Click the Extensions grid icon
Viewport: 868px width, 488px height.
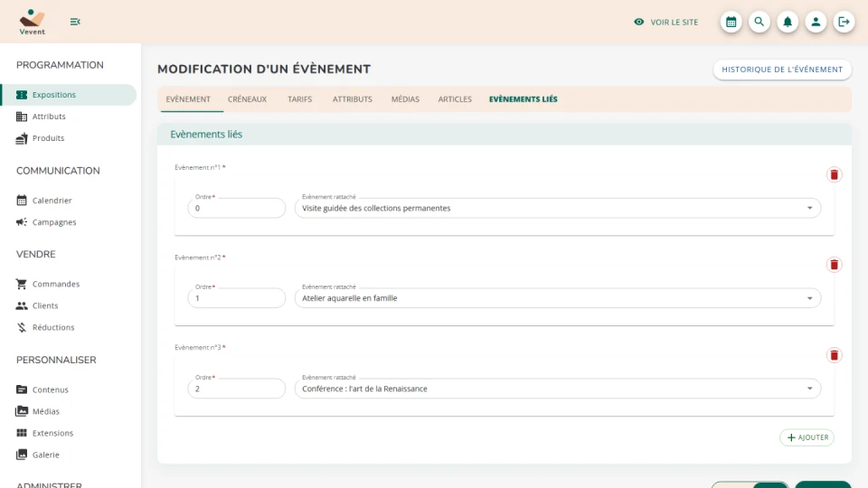(22, 433)
